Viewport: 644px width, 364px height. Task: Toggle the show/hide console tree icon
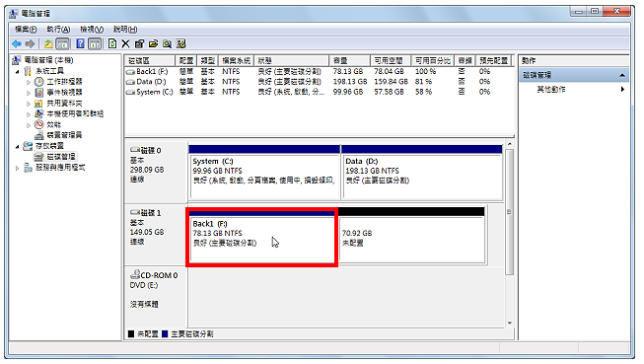(62, 43)
